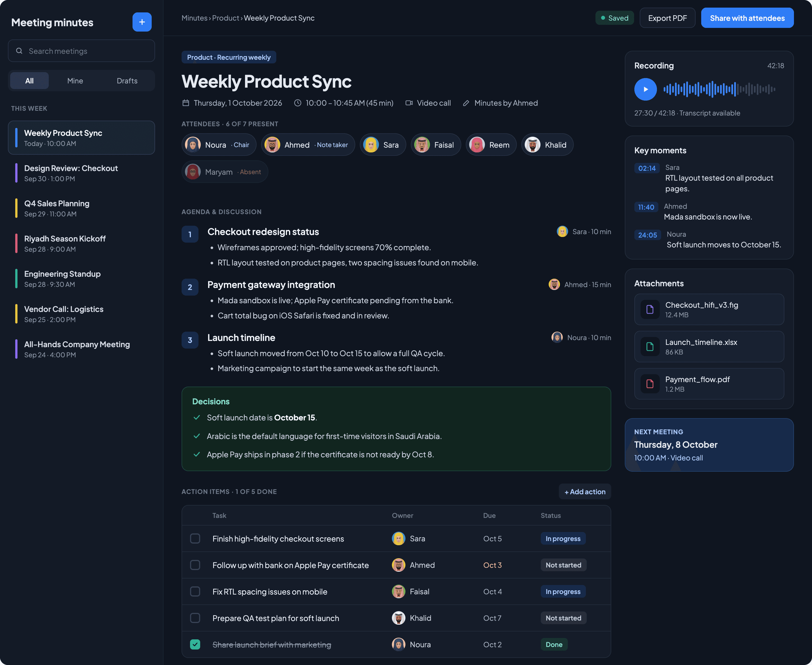Click Product · Recurring weekly tag

pyautogui.click(x=229, y=57)
